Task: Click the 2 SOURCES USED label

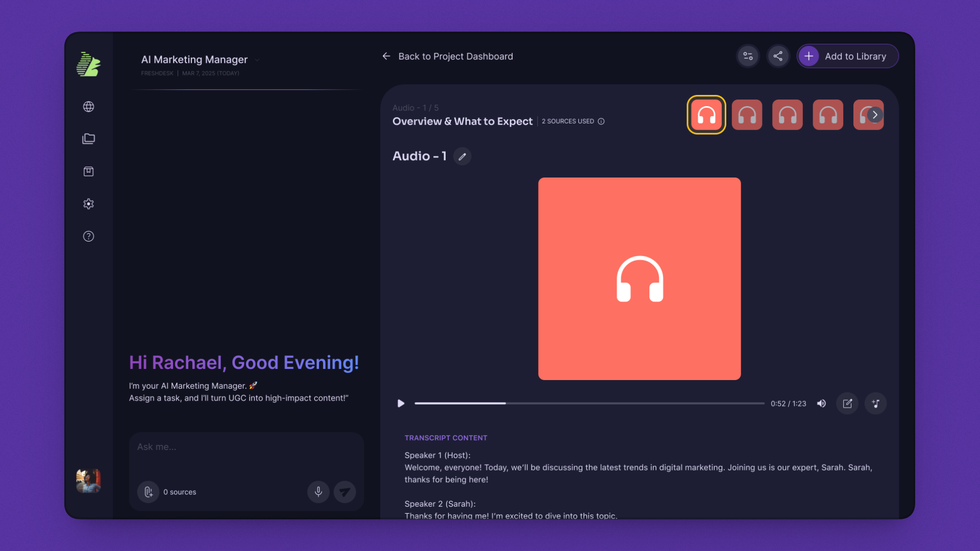Action: pyautogui.click(x=568, y=121)
